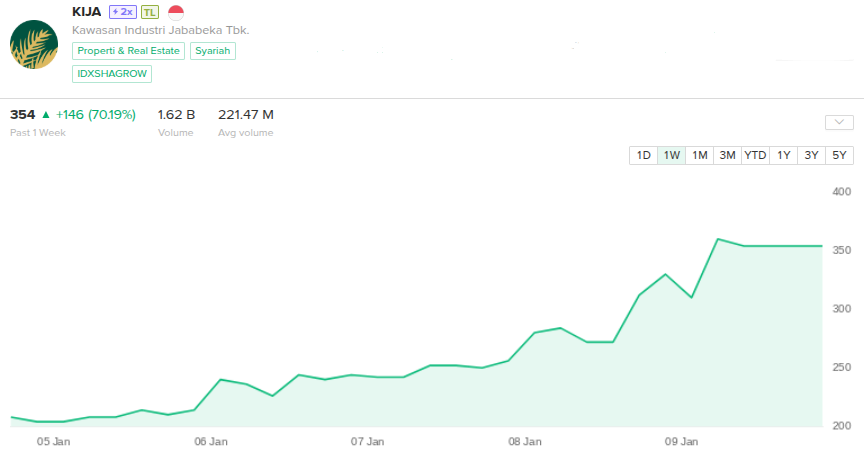Show the 3Y chart range

pos(812,155)
